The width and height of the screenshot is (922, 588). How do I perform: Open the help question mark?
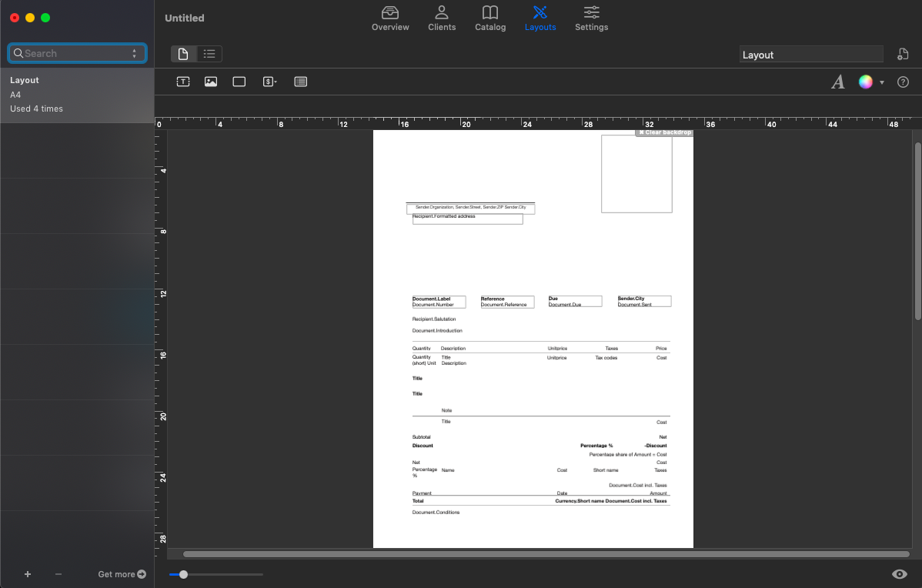(903, 82)
